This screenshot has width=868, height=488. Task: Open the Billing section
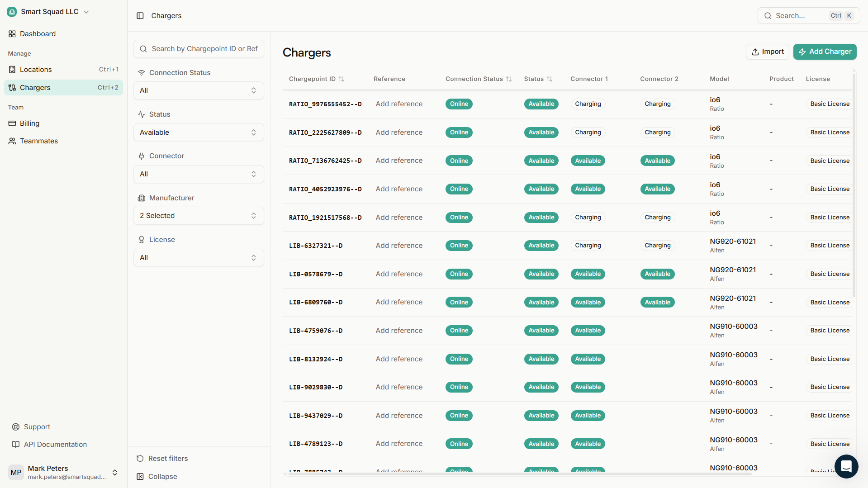tap(29, 123)
